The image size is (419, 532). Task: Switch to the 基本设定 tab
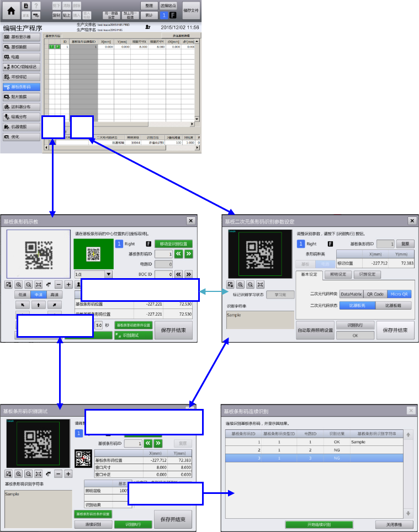pos(309,274)
